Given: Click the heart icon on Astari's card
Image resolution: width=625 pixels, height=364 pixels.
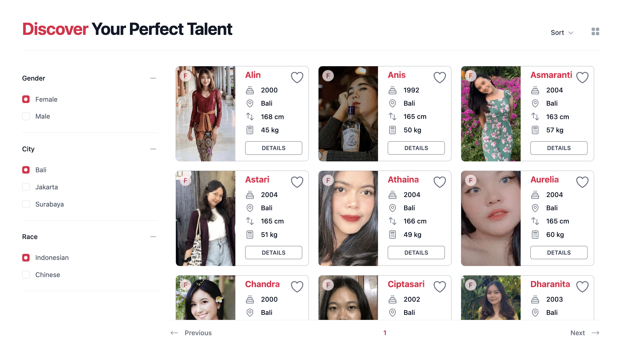Looking at the screenshot, I should tap(297, 182).
